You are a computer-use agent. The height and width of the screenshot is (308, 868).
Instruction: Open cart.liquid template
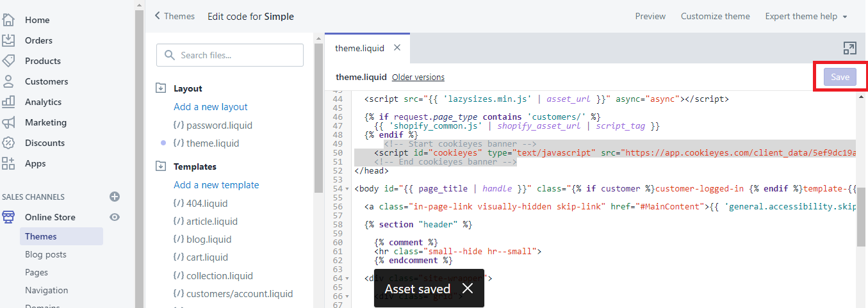pos(207,257)
